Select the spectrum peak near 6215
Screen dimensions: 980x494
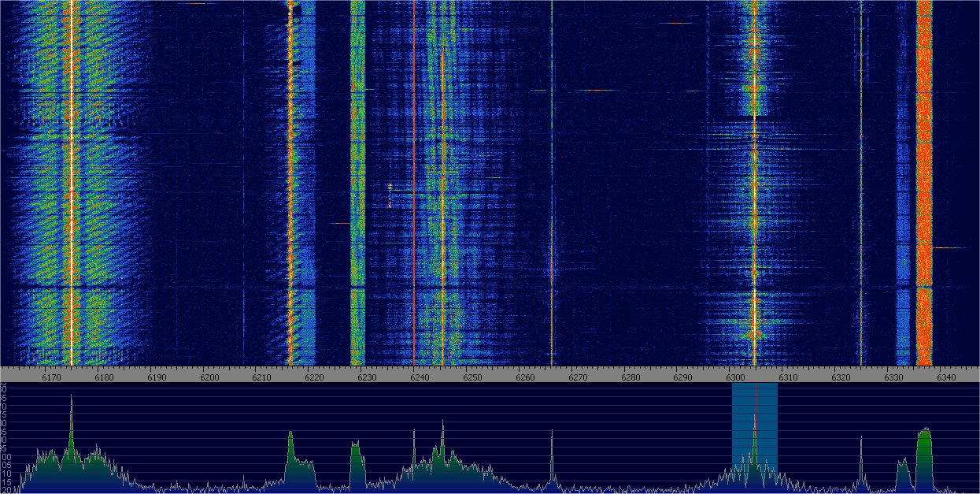point(290,435)
